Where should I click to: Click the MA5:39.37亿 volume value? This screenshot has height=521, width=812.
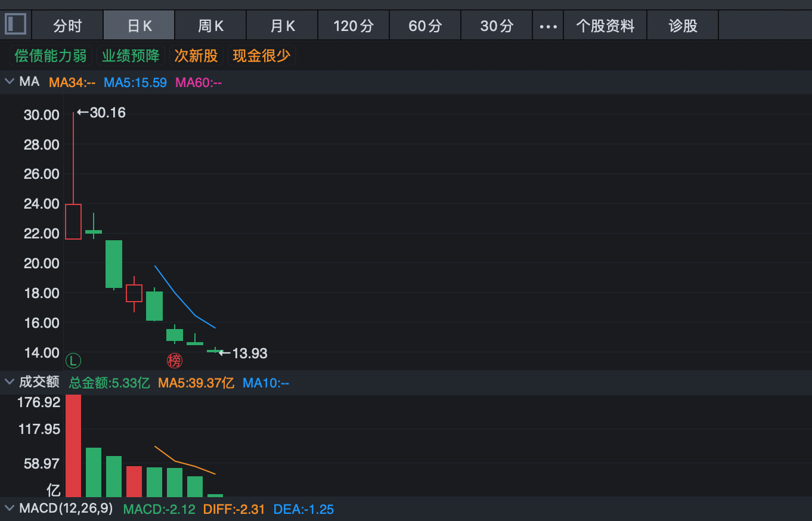[196, 383]
